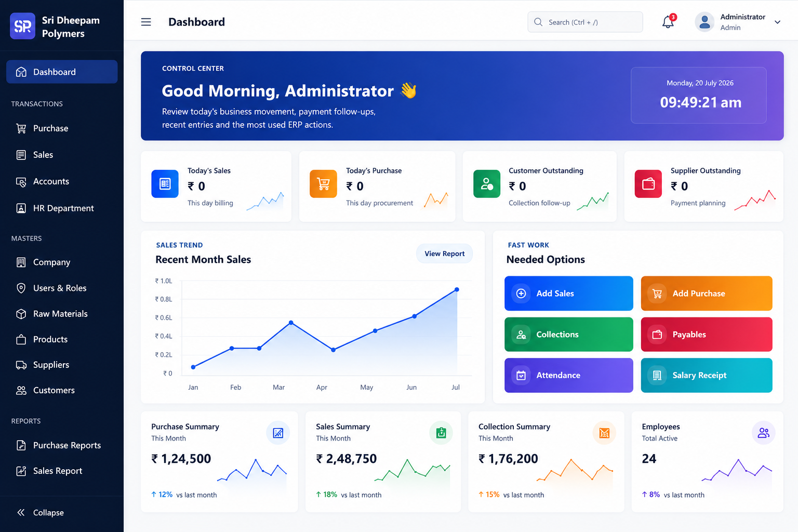
Task: Click Supplier Outstanding red wallet icon
Action: 648,184
